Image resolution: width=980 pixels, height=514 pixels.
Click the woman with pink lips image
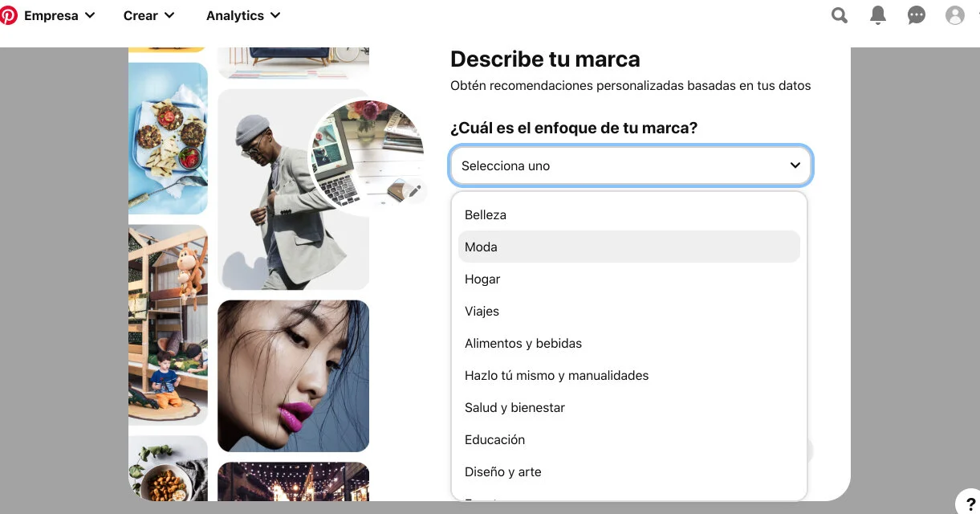point(294,376)
